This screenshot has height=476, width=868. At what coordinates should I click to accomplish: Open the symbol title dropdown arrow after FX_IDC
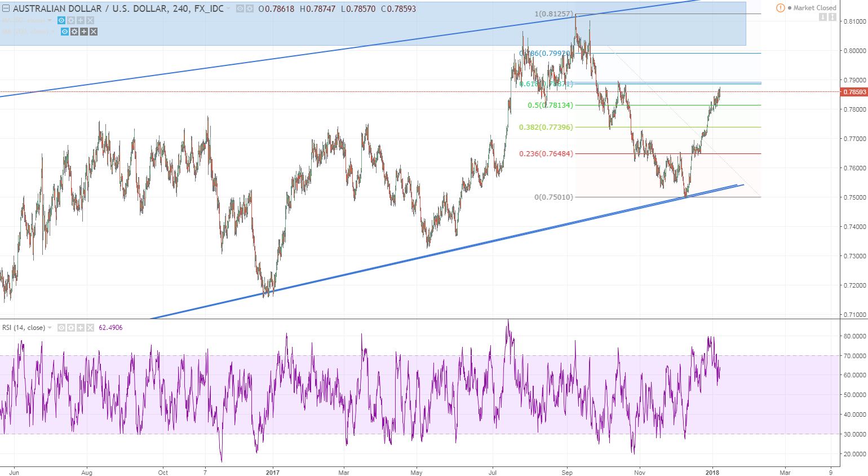point(229,8)
